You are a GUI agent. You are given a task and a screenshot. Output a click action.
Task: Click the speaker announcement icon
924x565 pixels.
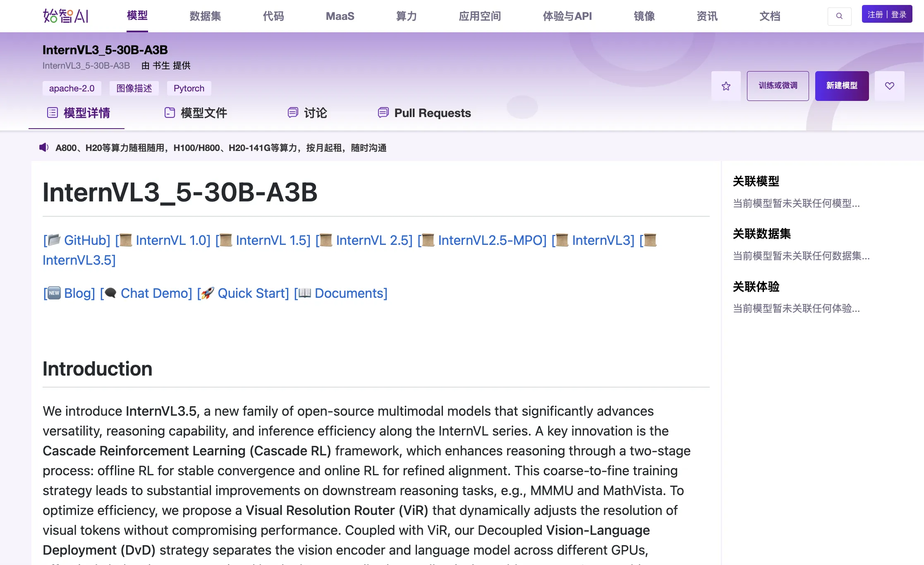click(44, 148)
